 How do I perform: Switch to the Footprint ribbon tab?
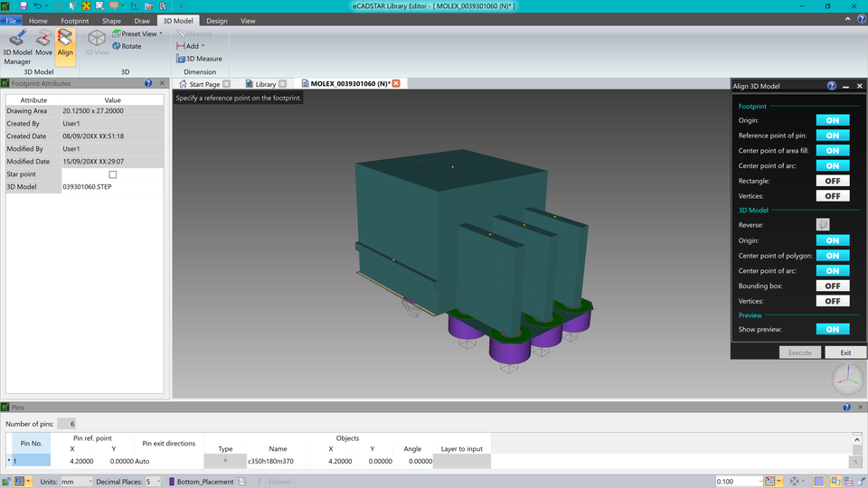click(x=75, y=20)
